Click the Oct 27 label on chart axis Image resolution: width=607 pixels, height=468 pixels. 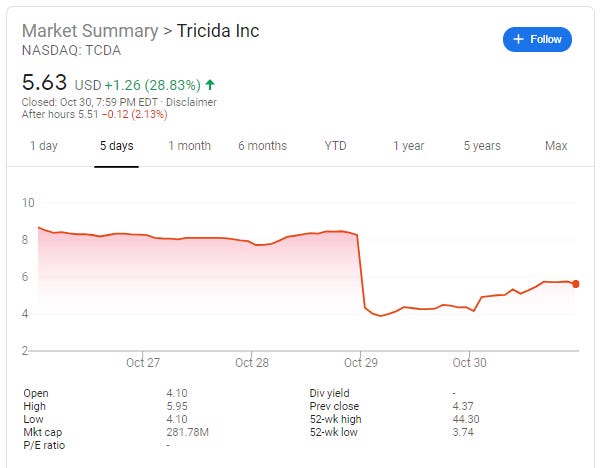click(144, 363)
